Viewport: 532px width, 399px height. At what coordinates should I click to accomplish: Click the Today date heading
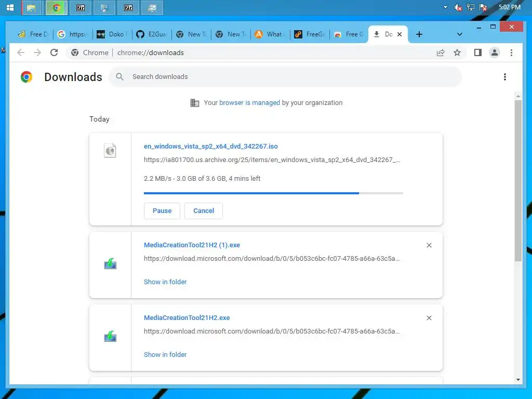pos(99,119)
